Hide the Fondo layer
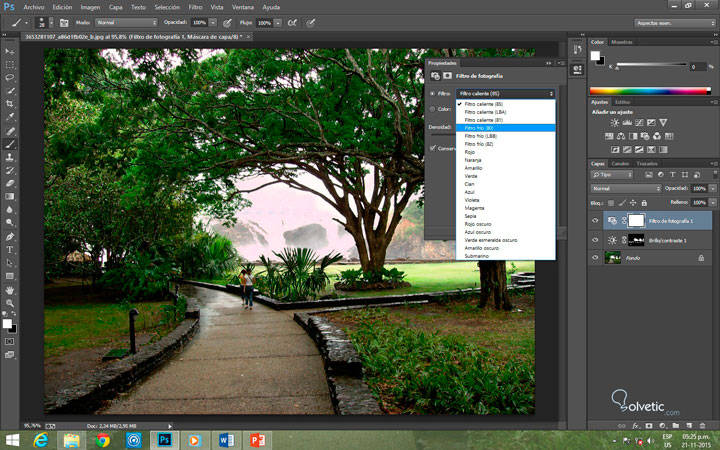The image size is (720, 450). coord(595,258)
